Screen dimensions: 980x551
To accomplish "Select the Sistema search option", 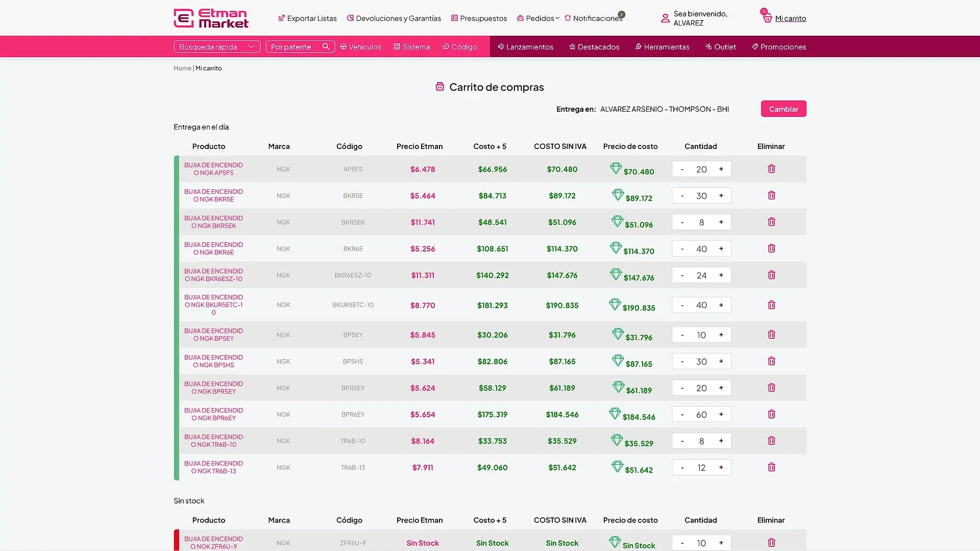I will (411, 47).
